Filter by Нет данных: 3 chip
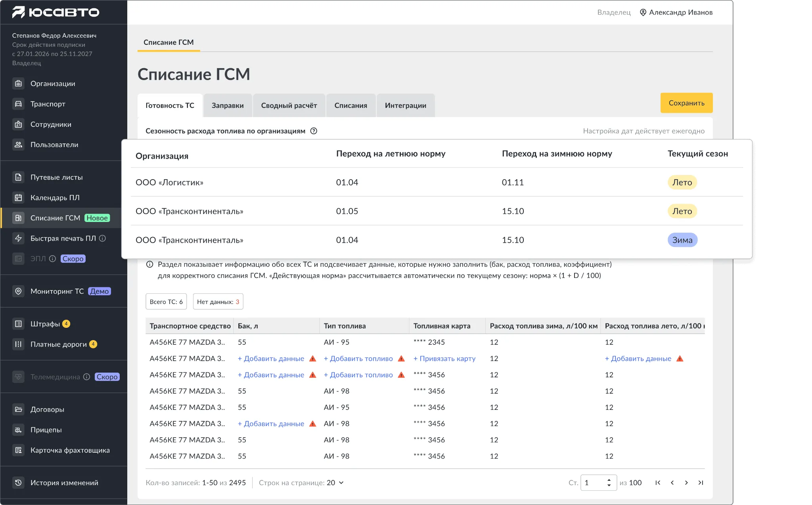 pos(218,302)
